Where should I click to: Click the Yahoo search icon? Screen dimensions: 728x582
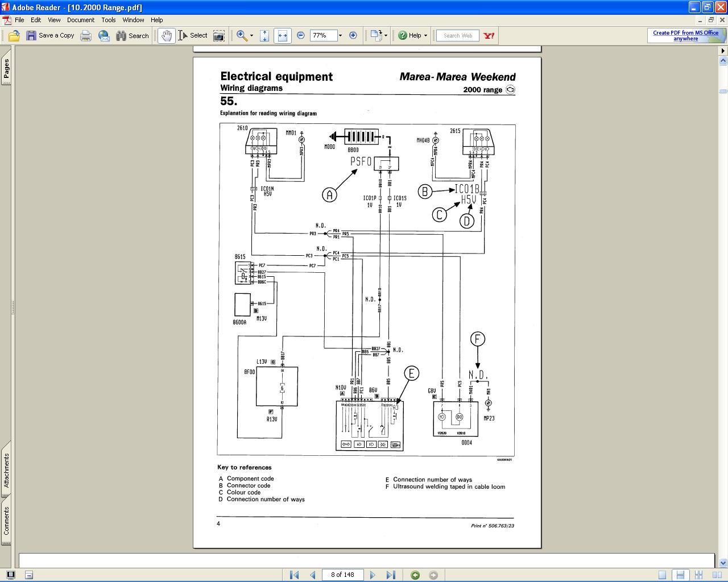(x=489, y=35)
